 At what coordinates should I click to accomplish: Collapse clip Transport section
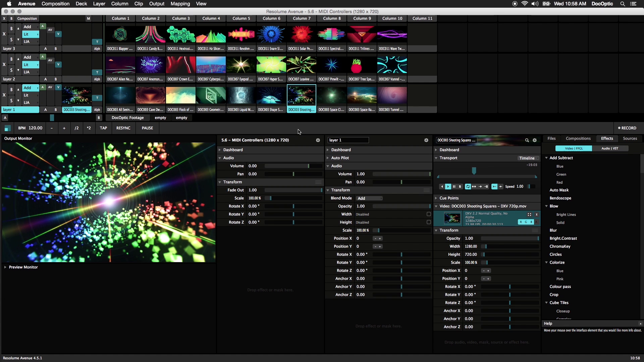pos(436,158)
